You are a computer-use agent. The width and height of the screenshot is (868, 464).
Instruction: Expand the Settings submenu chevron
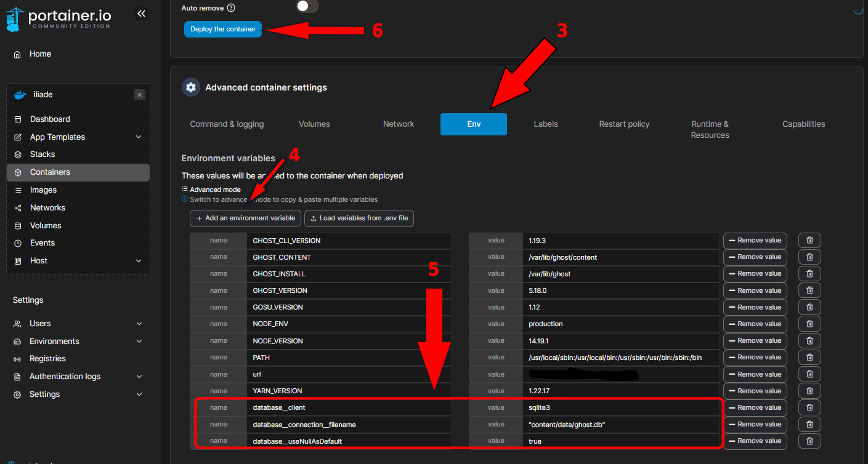[139, 394]
